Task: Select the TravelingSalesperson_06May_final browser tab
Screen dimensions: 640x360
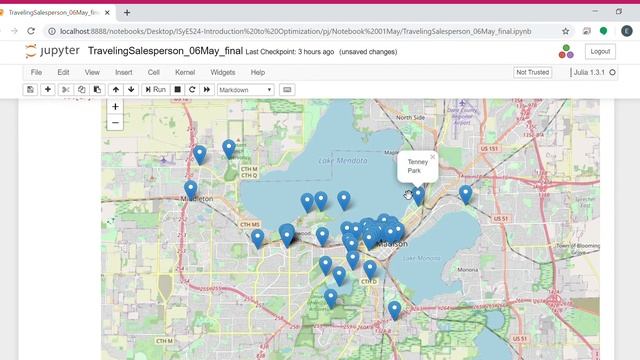Action: [56, 13]
